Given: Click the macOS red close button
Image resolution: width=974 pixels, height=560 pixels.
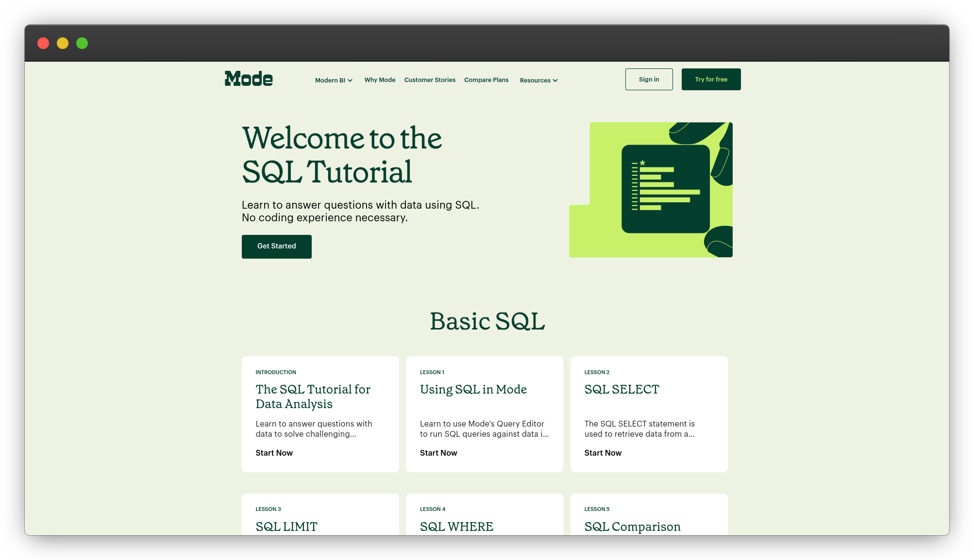Looking at the screenshot, I should pyautogui.click(x=44, y=44).
